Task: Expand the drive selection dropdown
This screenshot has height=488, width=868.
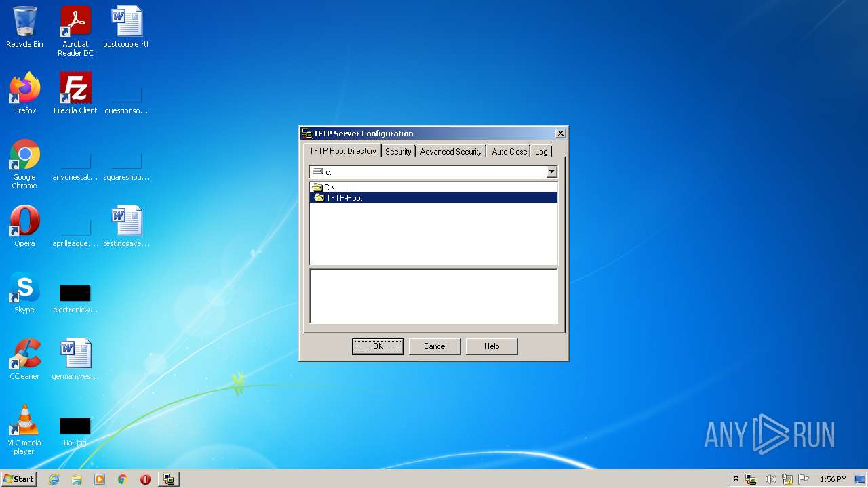Action: point(551,172)
